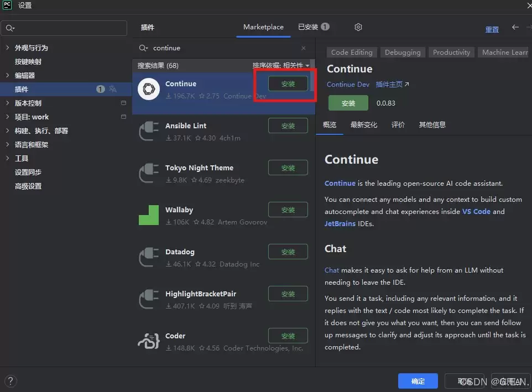Open the 排序依据 相关性 sort dropdown

click(281, 65)
